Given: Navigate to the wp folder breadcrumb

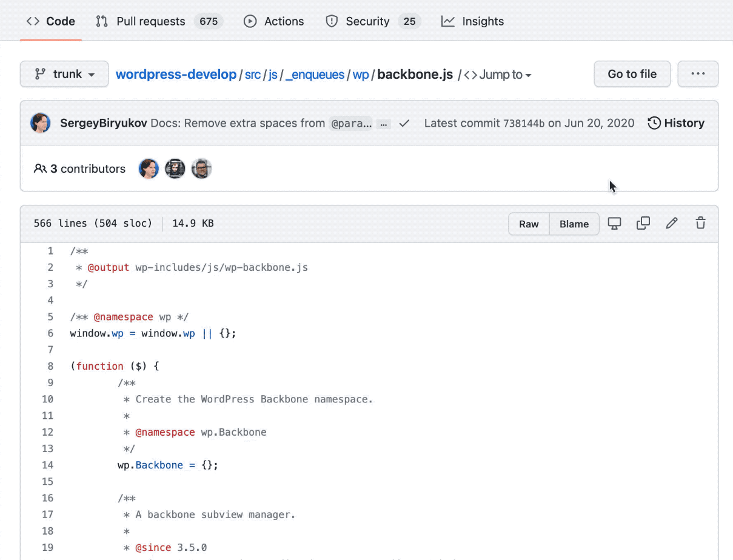Looking at the screenshot, I should click(x=361, y=75).
